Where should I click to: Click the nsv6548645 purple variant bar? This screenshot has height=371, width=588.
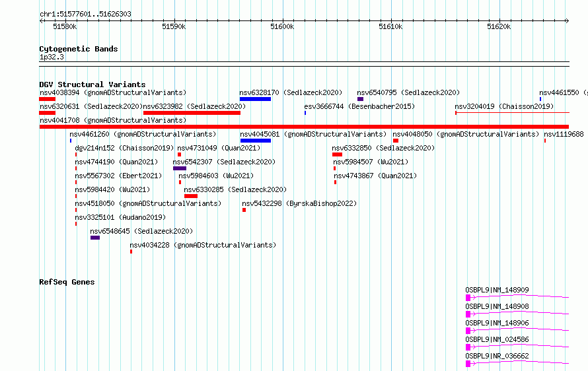pos(95,238)
